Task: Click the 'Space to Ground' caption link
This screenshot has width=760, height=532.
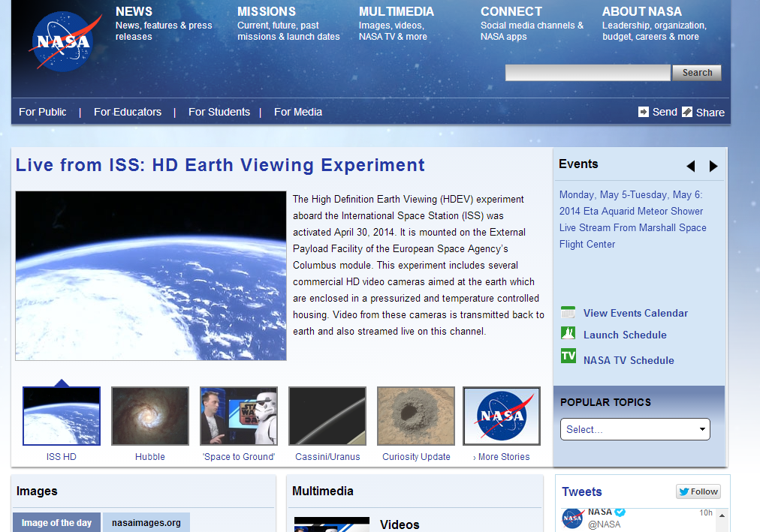Action: tap(239, 456)
